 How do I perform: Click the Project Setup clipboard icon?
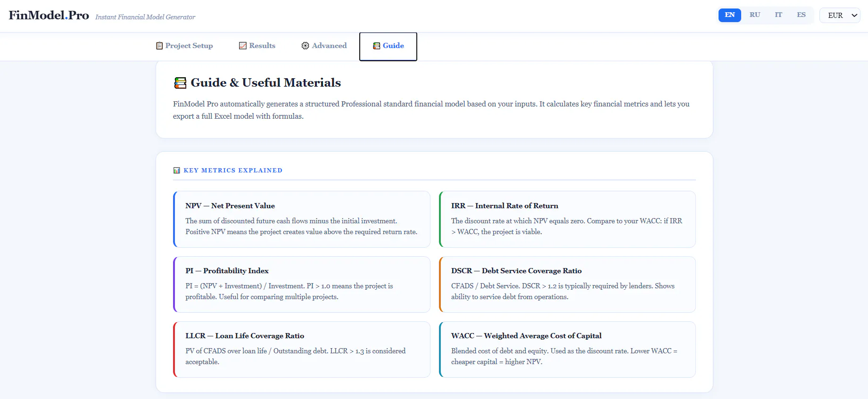coord(159,46)
